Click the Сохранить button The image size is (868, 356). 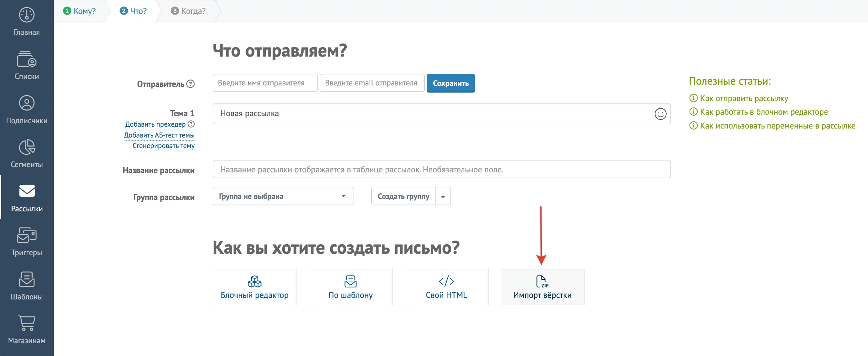click(450, 83)
